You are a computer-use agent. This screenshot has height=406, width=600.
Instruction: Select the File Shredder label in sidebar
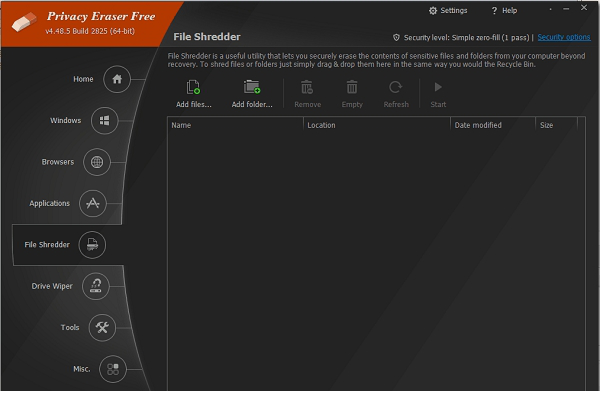47,245
